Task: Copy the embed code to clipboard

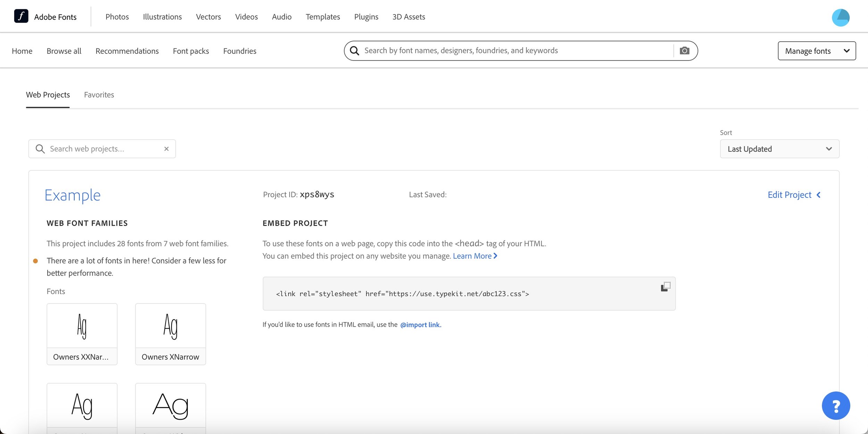Action: (665, 287)
